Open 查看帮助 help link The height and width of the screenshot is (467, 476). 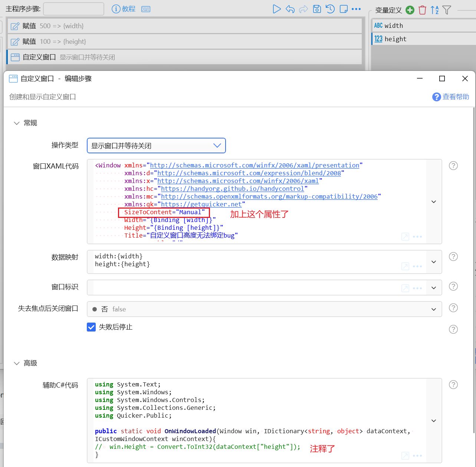pyautogui.click(x=451, y=97)
